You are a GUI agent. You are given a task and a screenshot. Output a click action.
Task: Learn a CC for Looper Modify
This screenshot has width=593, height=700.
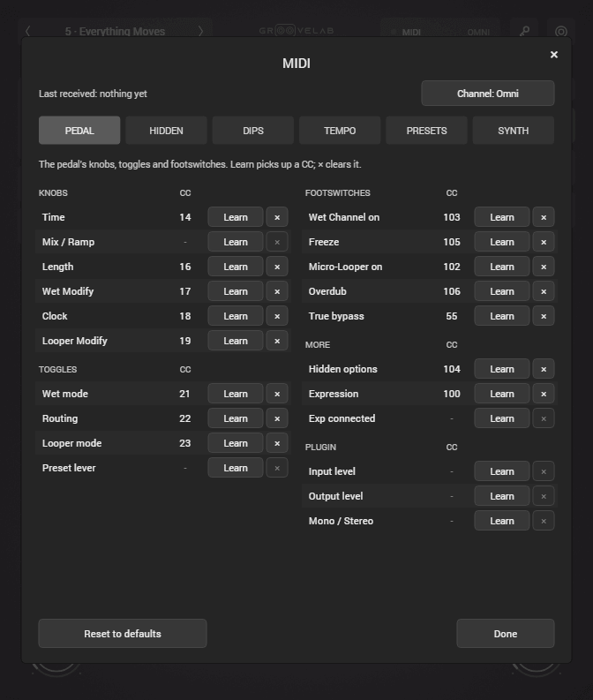pyautogui.click(x=236, y=341)
